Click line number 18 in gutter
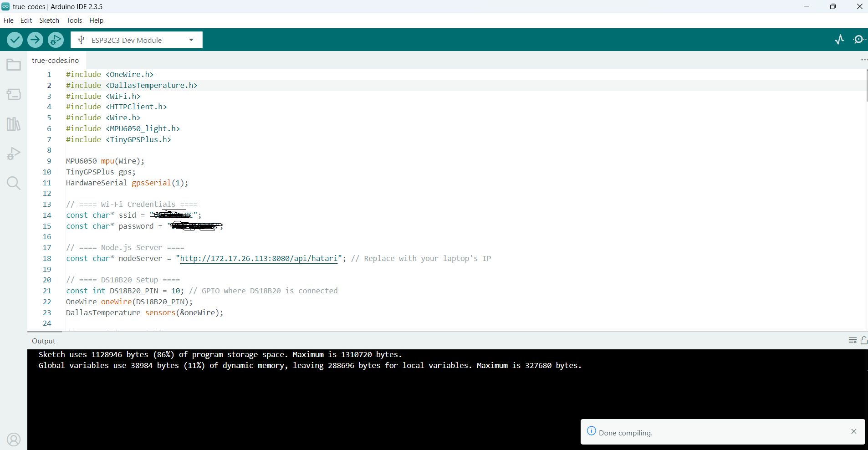868x450 pixels. tap(47, 258)
